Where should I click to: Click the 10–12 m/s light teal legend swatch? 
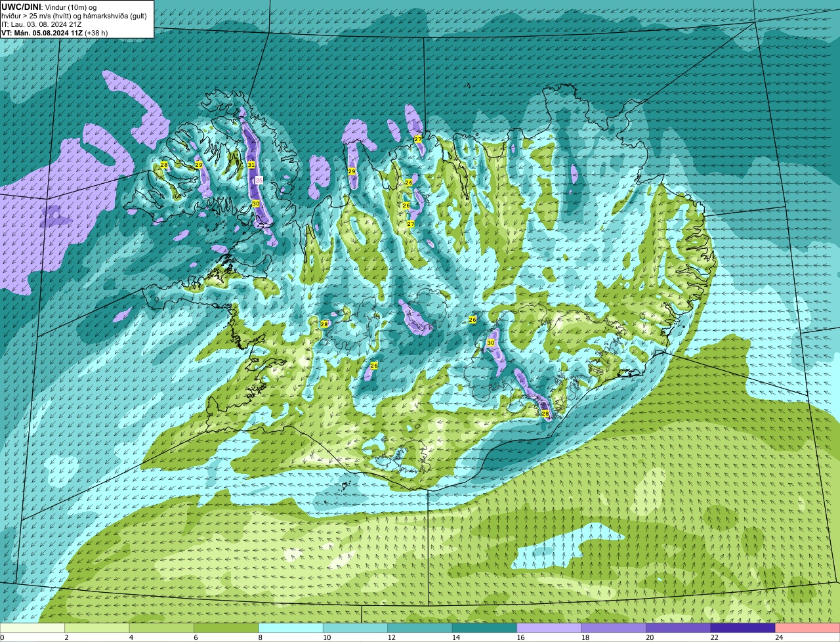(x=356, y=628)
